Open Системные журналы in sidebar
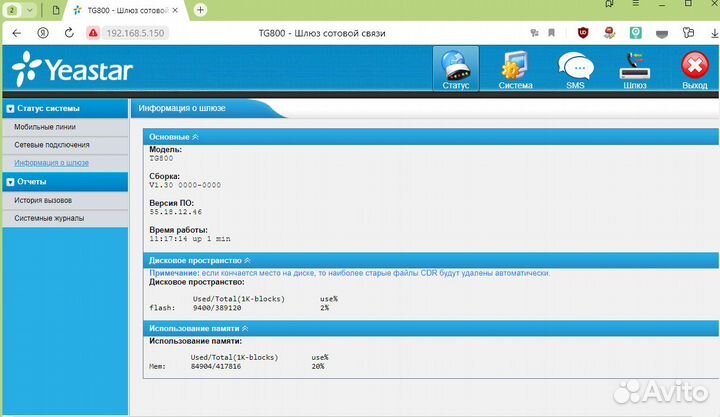720x417 pixels. coord(49,218)
